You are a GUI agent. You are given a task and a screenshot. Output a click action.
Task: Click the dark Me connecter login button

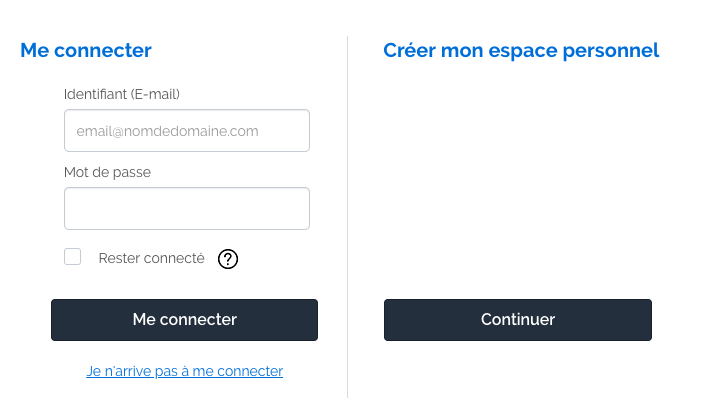pos(184,320)
